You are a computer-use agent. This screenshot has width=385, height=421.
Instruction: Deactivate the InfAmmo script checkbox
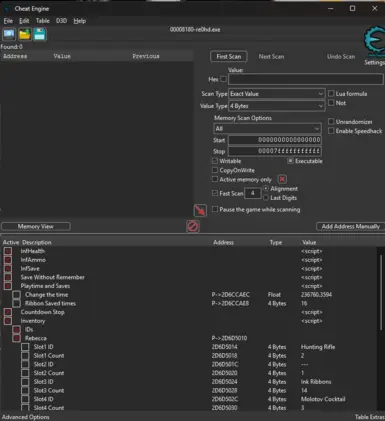click(8, 260)
